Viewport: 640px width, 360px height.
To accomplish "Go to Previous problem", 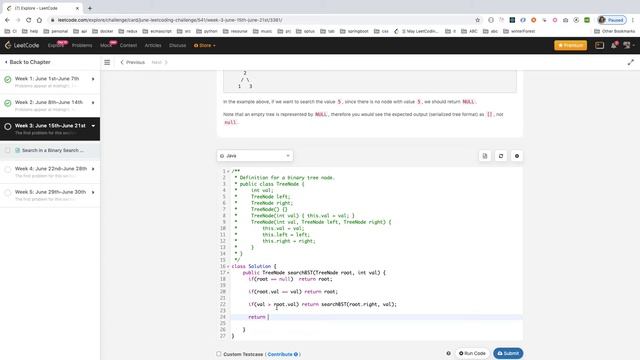I will 133,62.
